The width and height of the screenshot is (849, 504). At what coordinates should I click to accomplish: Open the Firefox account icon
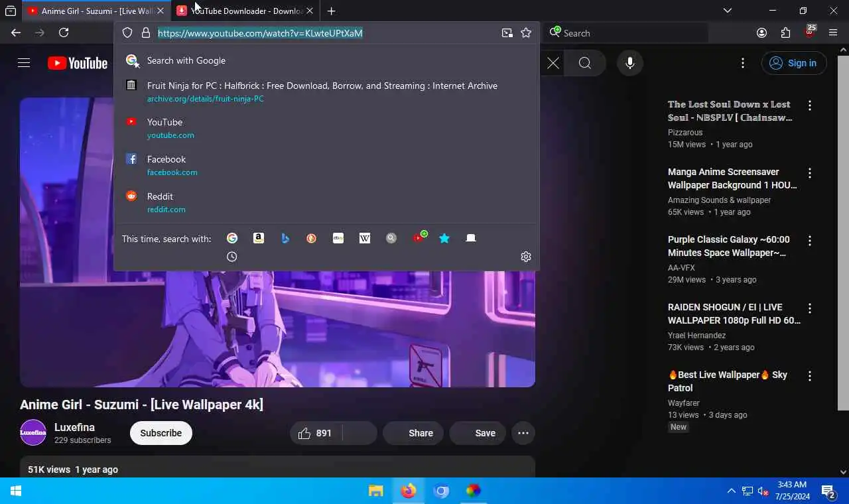[x=762, y=32]
